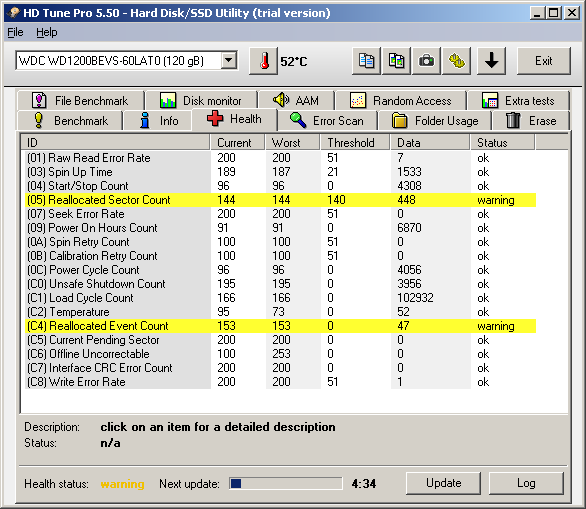Open the File menu
Image resolution: width=586 pixels, height=509 pixels.
pos(15,33)
